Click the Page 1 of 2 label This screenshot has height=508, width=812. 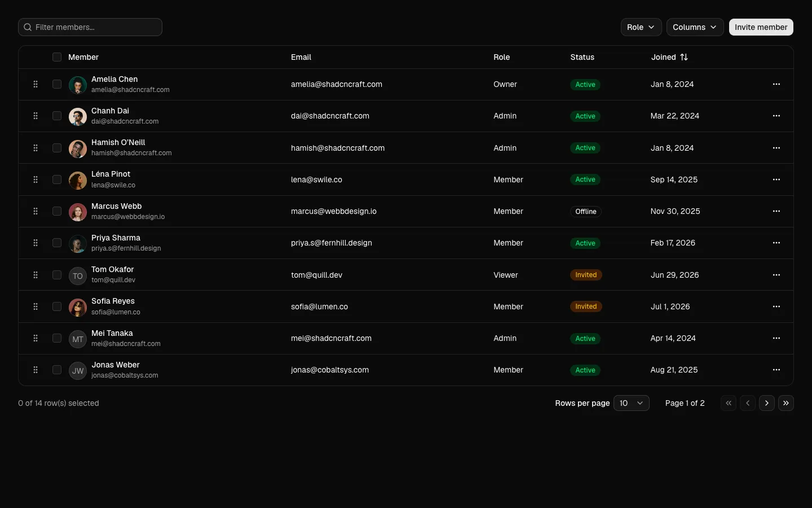[x=685, y=403]
